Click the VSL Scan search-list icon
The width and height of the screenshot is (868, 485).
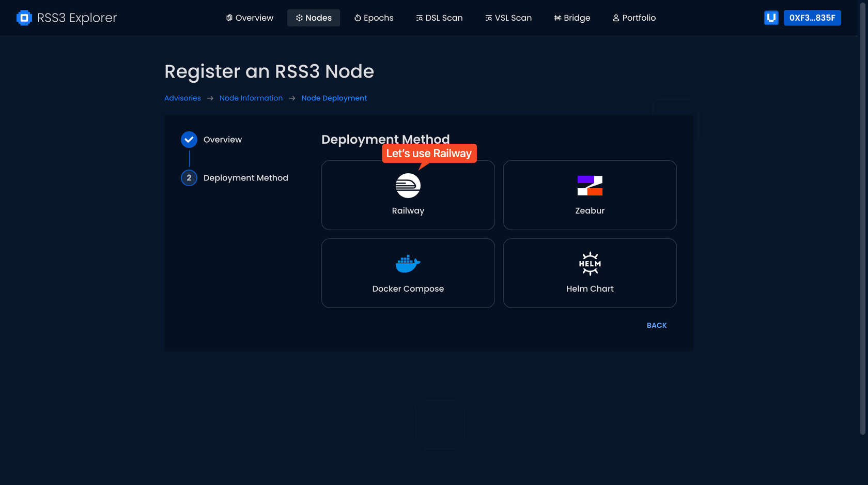tap(489, 18)
